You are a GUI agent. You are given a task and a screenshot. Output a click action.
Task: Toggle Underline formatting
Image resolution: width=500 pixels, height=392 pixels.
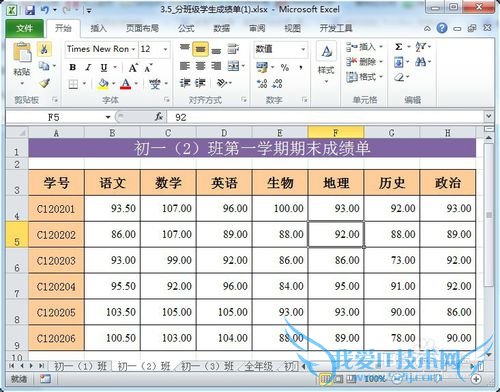[x=104, y=68]
